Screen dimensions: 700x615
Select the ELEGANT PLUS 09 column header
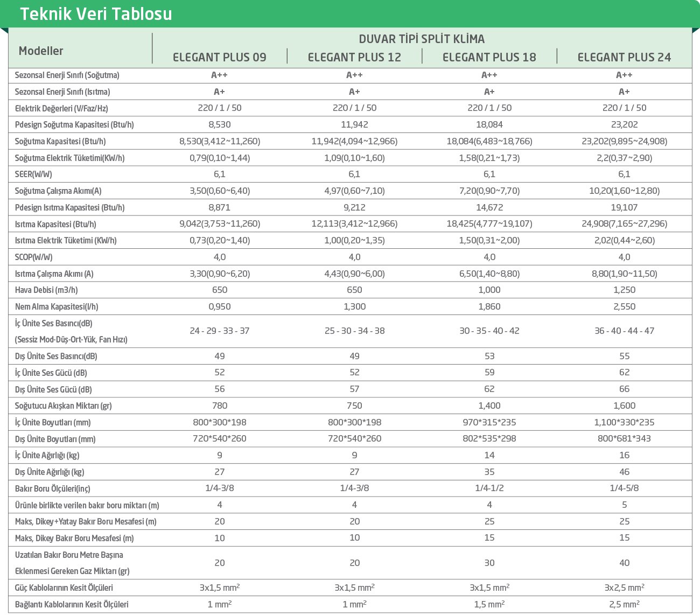click(x=220, y=57)
